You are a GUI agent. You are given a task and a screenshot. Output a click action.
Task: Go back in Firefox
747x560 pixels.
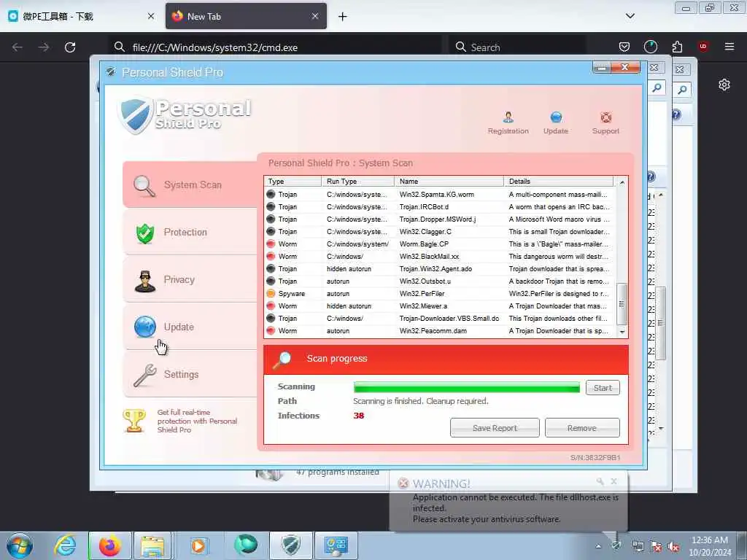18,47
